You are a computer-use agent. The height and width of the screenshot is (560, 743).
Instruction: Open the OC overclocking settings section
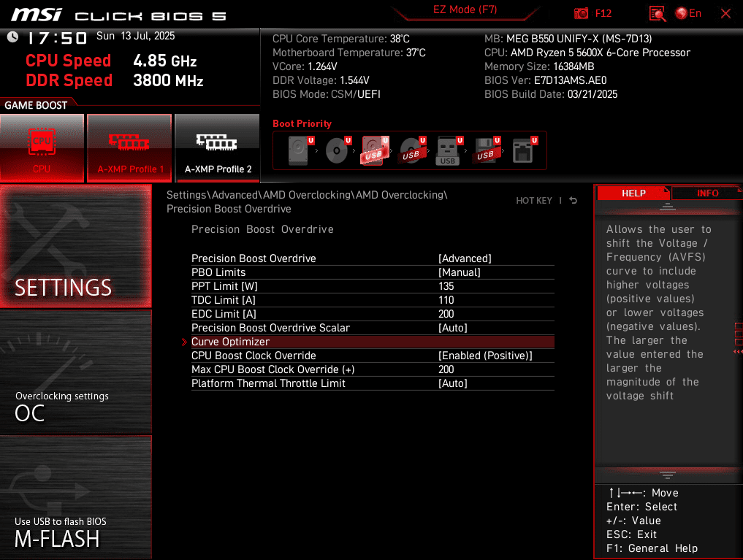click(76, 372)
